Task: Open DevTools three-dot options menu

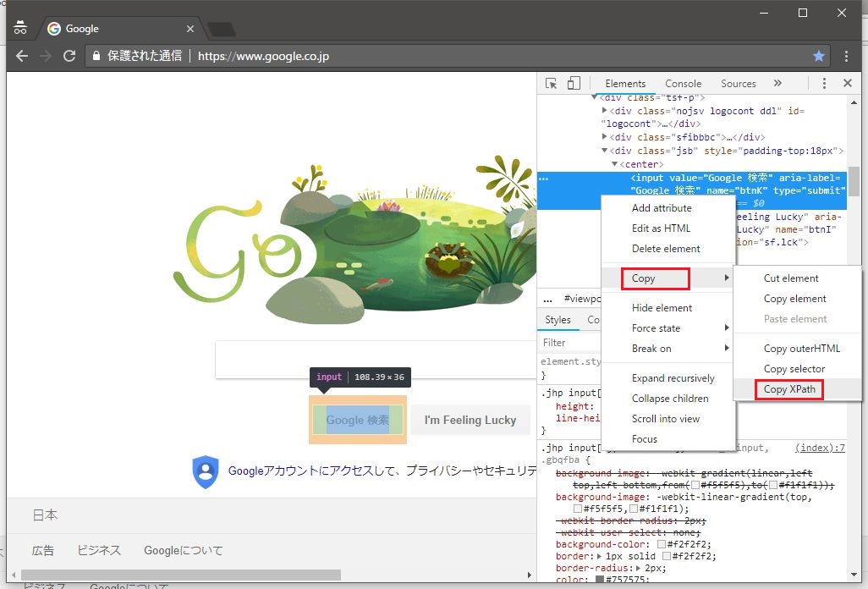Action: [x=824, y=83]
